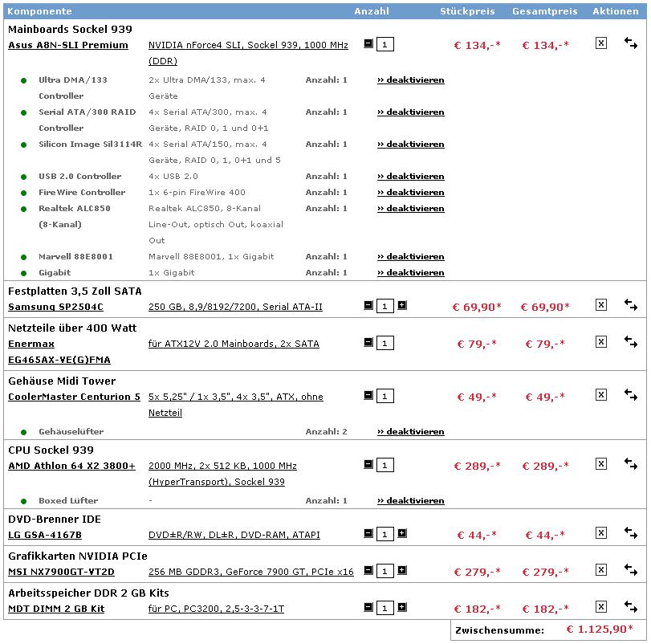Remove the CoolerMaster Centurion 5 case

tap(600, 395)
